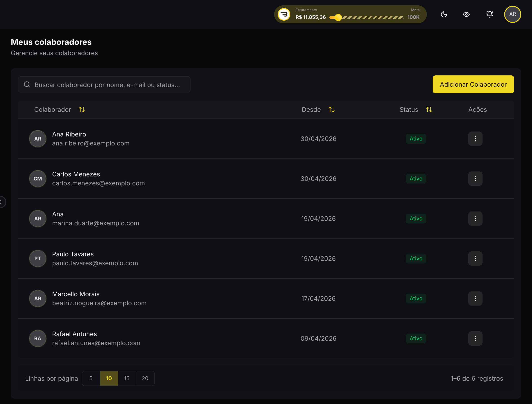Select 15 rows per page
This screenshot has width=532, height=404.
coord(127,378)
